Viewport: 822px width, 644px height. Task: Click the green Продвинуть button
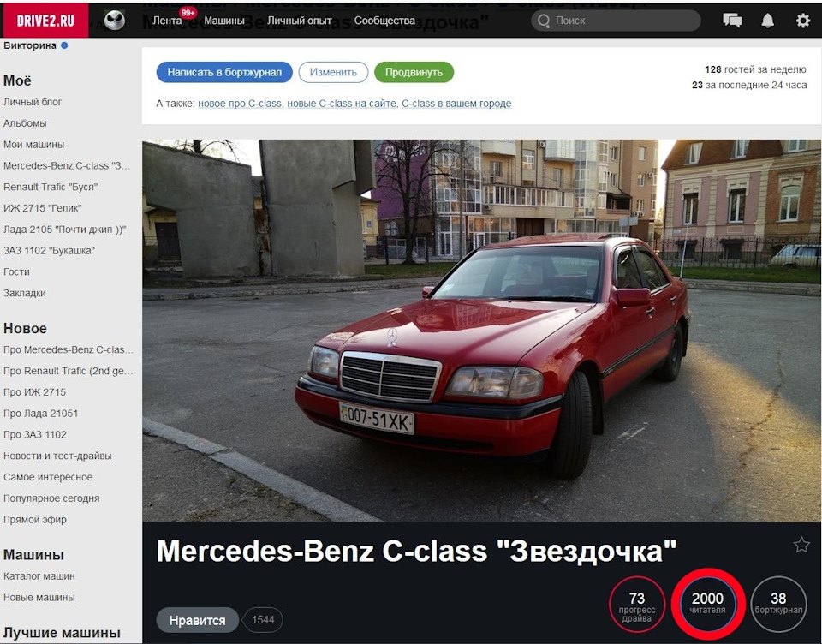(414, 72)
